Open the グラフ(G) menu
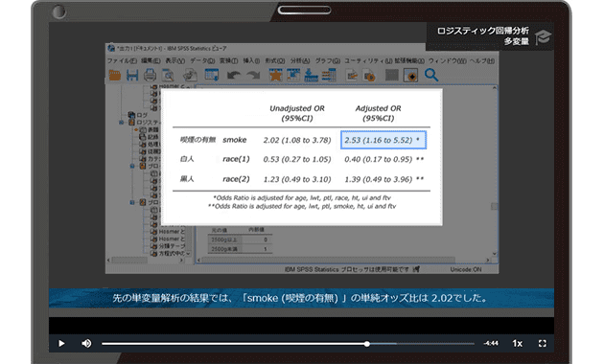604x364 pixels. tap(328, 60)
